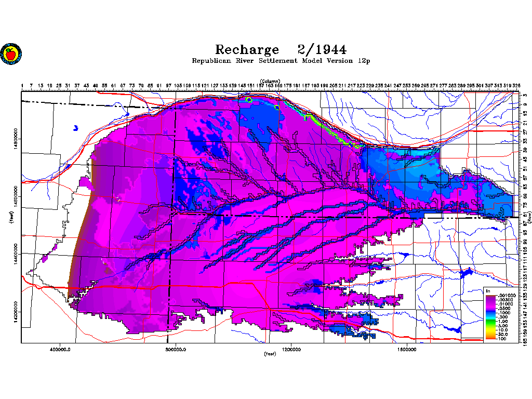Viewport: 532px width, 399px height.
Task: Click column tick label '103'
Action: (x=178, y=86)
